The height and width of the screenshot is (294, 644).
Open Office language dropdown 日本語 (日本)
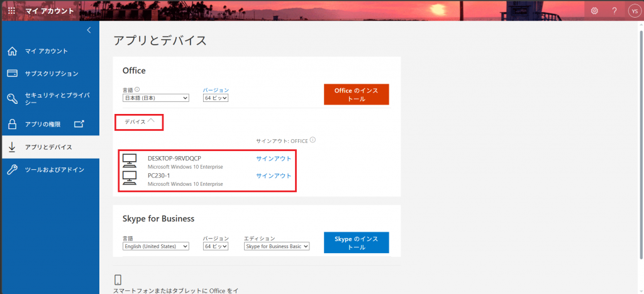point(155,98)
